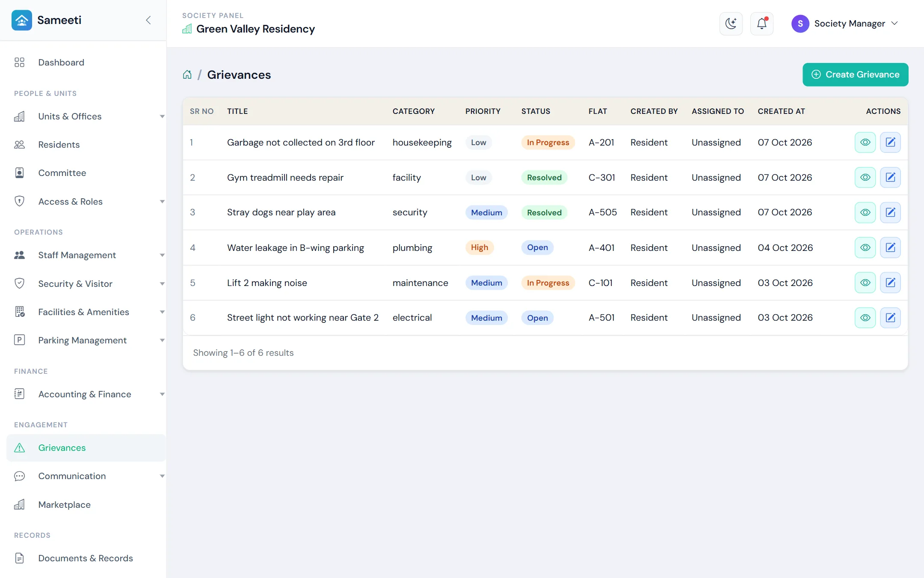Edit the Garbage not collected grievance
Image resolution: width=924 pixels, height=578 pixels.
tap(890, 143)
